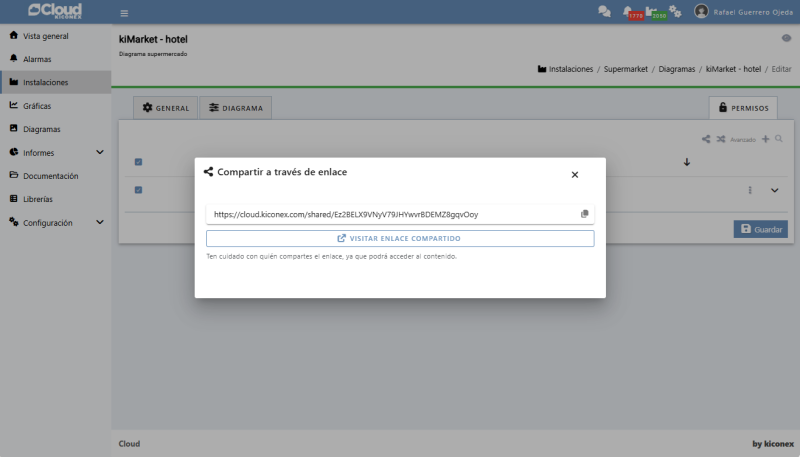Expand the Informes sidebar menu
This screenshot has width=800, height=457.
click(99, 153)
